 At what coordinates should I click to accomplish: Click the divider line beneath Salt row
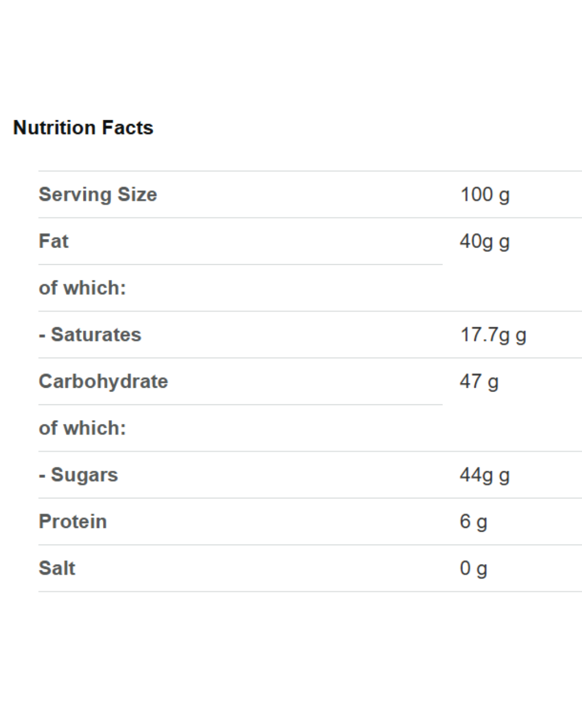point(310,592)
